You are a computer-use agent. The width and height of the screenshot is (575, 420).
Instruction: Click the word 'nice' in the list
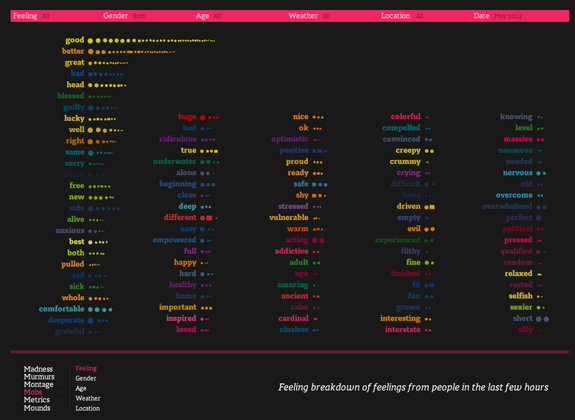tap(301, 117)
